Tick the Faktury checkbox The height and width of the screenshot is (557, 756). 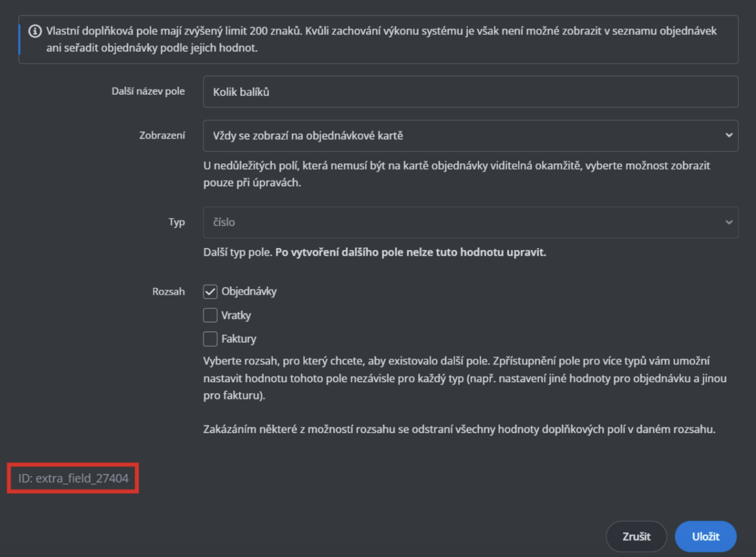click(210, 338)
